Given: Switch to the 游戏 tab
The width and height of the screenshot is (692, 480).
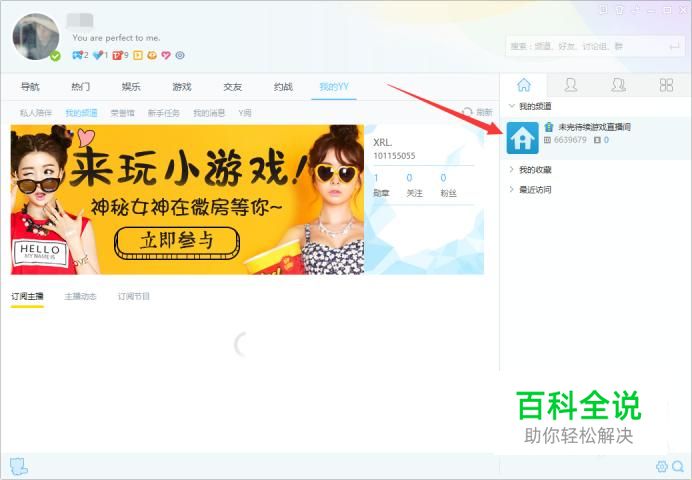Looking at the screenshot, I should (182, 86).
